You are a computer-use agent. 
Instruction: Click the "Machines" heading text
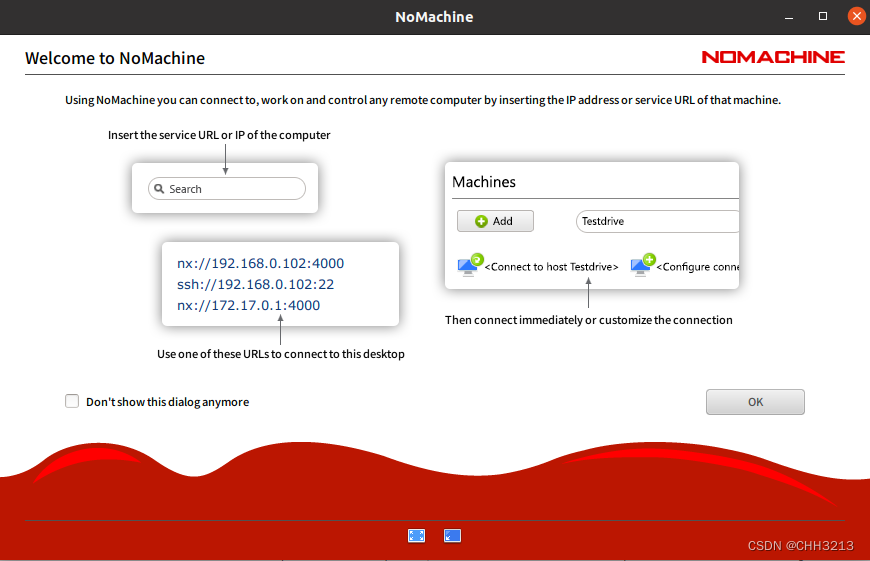[x=484, y=182]
